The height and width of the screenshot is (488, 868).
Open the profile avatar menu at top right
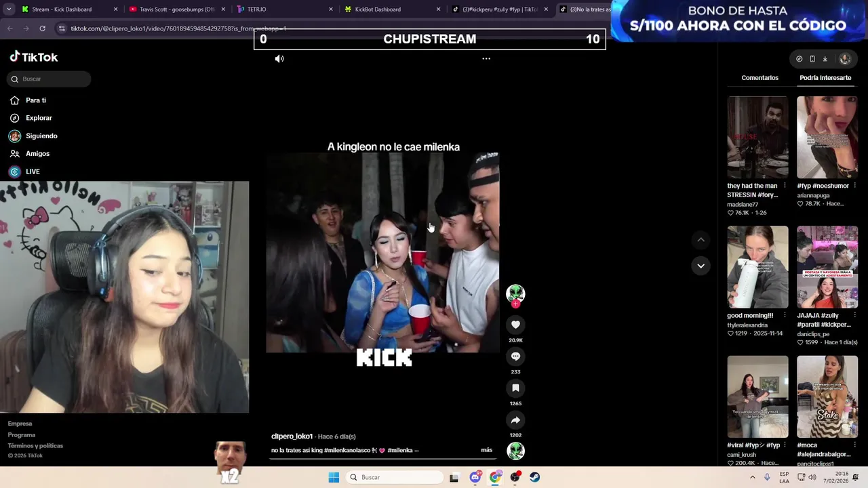click(x=845, y=59)
